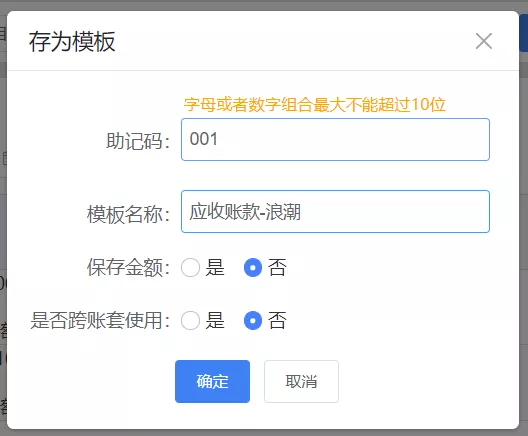
Task: Confirm with the blue 确定 button
Action: pos(212,381)
